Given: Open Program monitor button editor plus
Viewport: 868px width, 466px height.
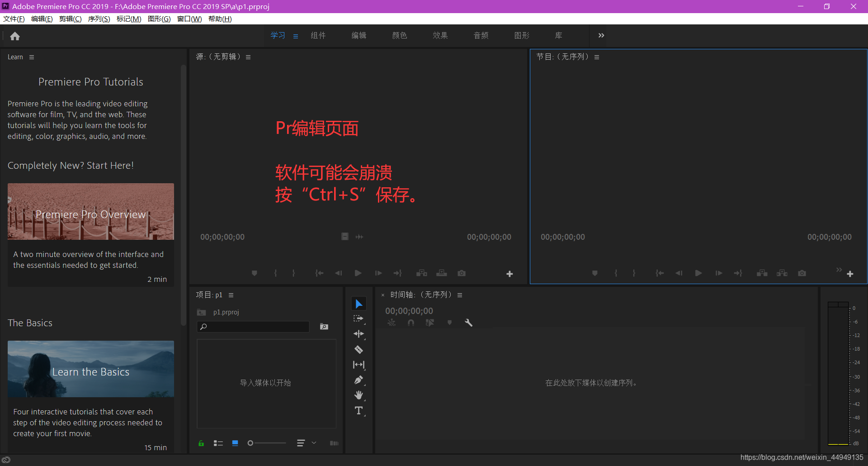Looking at the screenshot, I should click(850, 274).
